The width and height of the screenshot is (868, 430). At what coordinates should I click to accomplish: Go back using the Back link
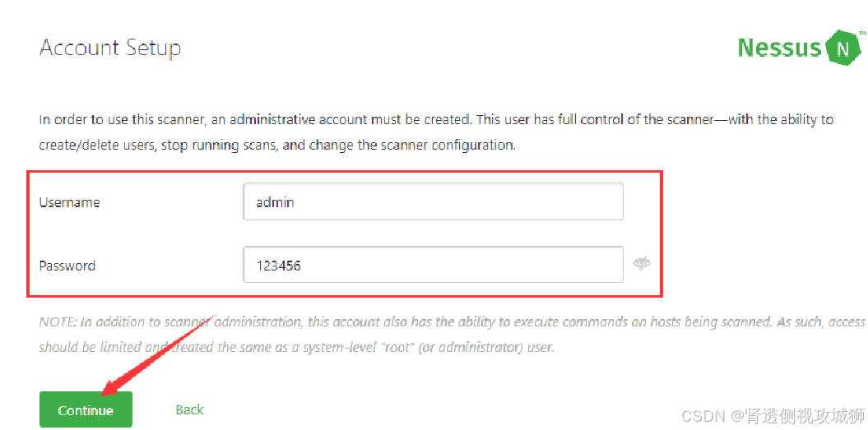(x=189, y=409)
